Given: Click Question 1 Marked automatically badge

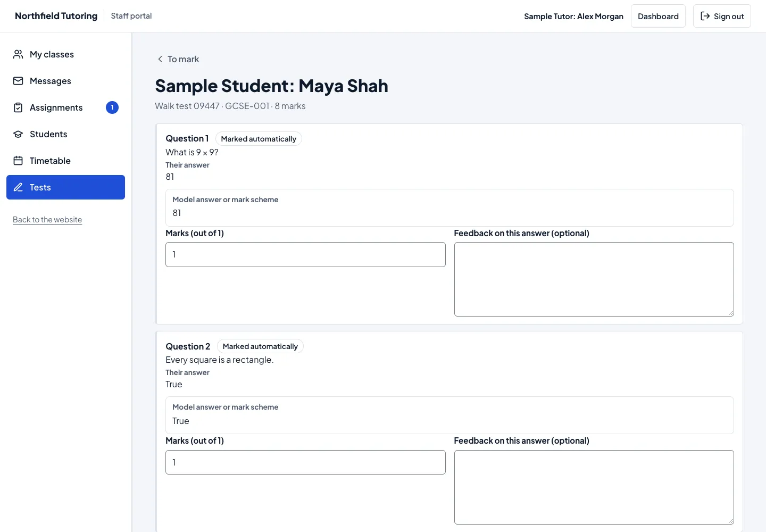Looking at the screenshot, I should click(x=259, y=139).
